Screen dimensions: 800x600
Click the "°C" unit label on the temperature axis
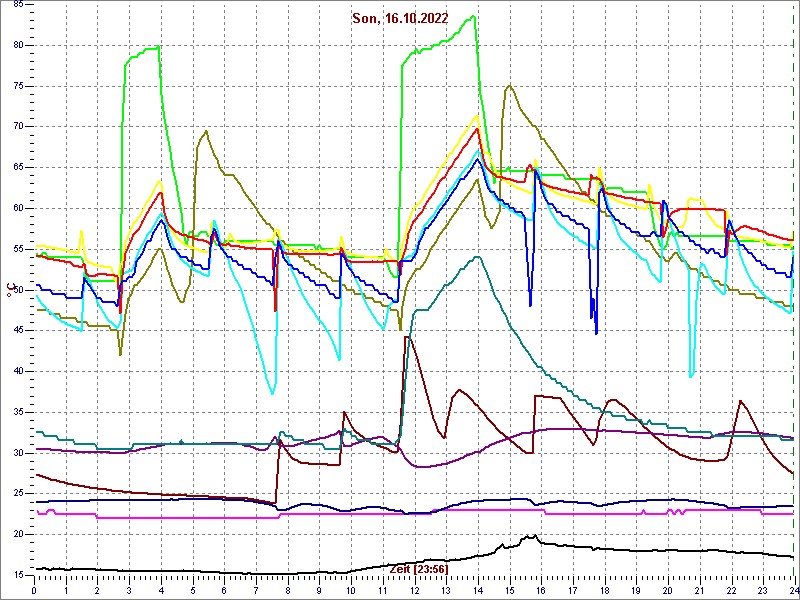click(x=9, y=290)
